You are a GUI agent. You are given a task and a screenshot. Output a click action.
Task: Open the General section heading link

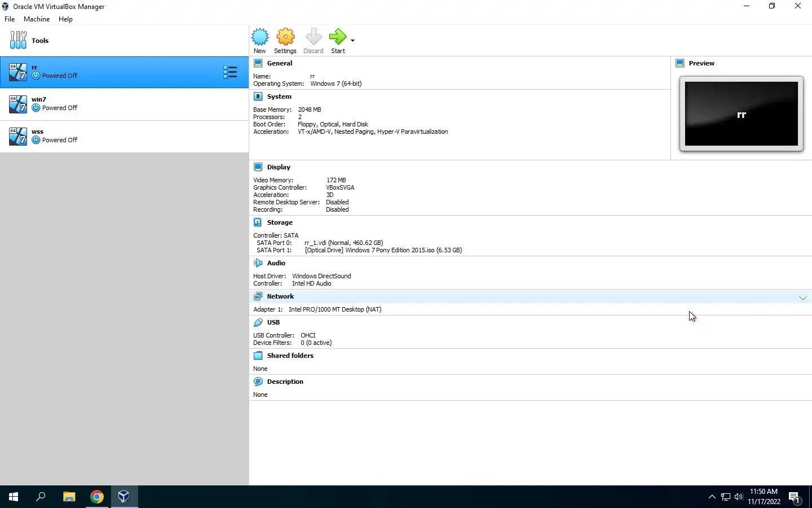click(280, 63)
